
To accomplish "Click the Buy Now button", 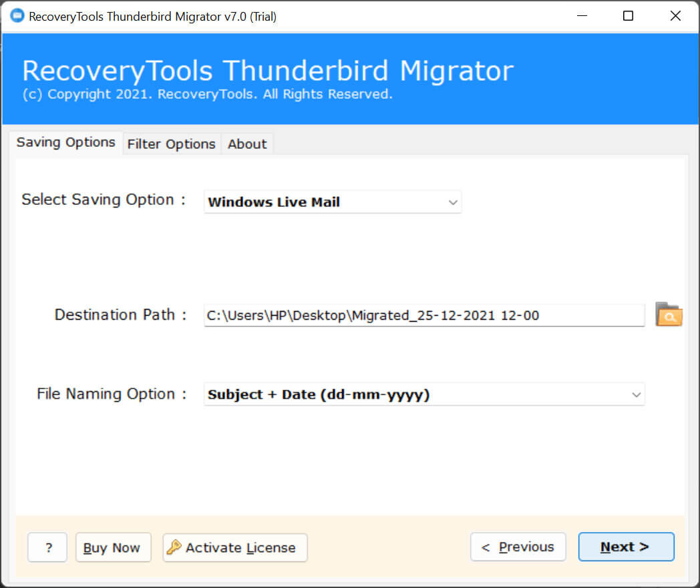I will click(x=113, y=547).
